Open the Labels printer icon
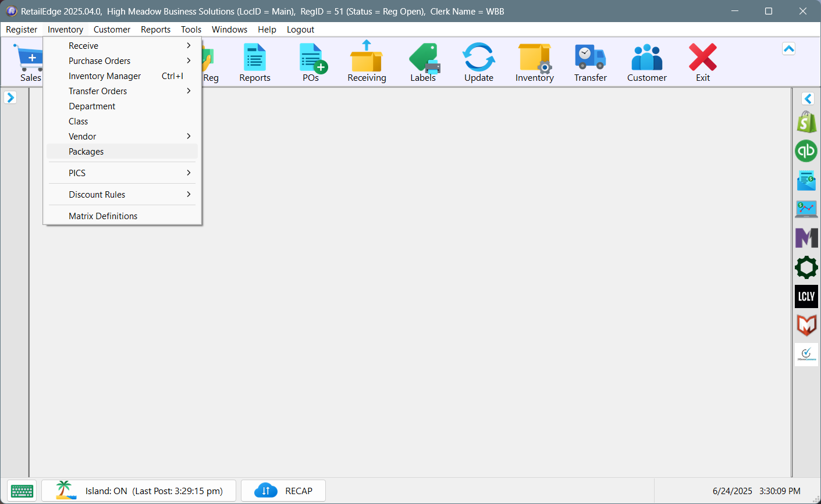The height and width of the screenshot is (504, 821). pyautogui.click(x=423, y=62)
